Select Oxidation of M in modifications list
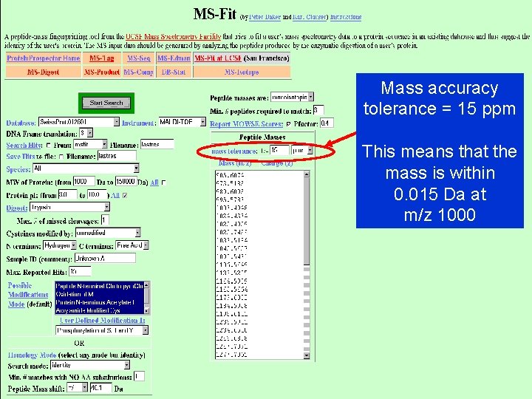This screenshot has height=399, width=532. (99, 294)
